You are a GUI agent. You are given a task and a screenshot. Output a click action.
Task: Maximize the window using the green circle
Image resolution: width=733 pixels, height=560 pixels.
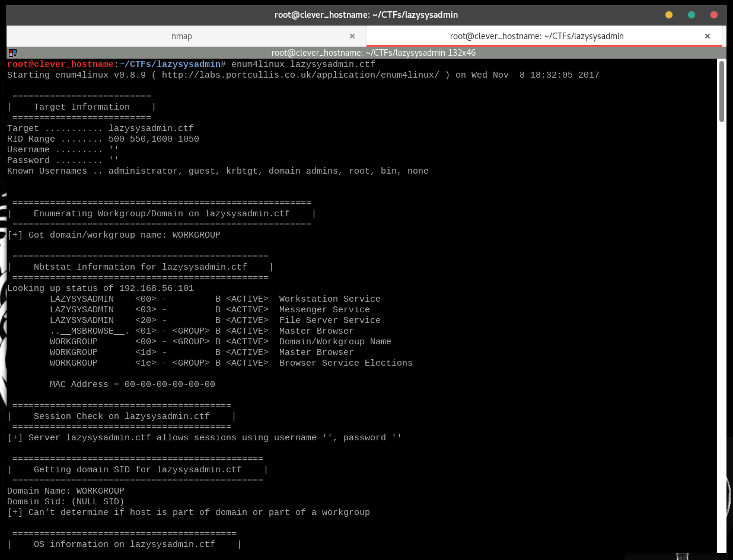tap(691, 15)
